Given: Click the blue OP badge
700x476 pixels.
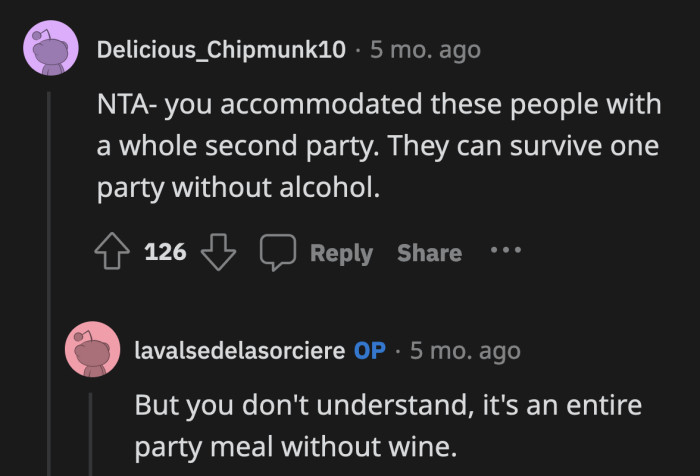Looking at the screenshot, I should click(x=370, y=351).
